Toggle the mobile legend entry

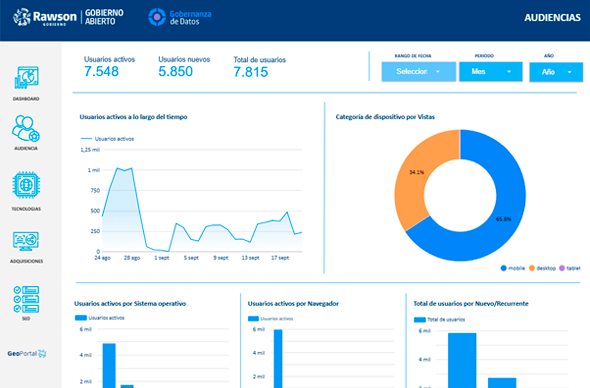click(513, 268)
